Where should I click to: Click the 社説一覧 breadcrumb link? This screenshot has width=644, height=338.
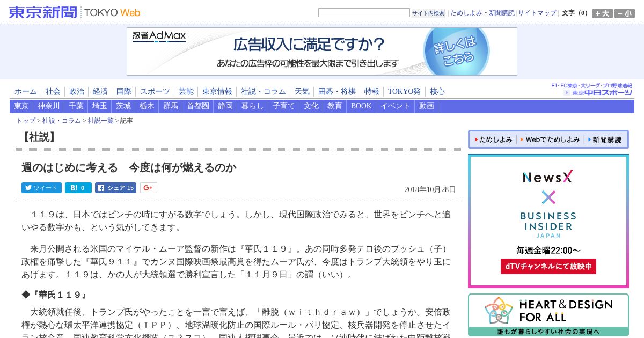[x=101, y=121]
